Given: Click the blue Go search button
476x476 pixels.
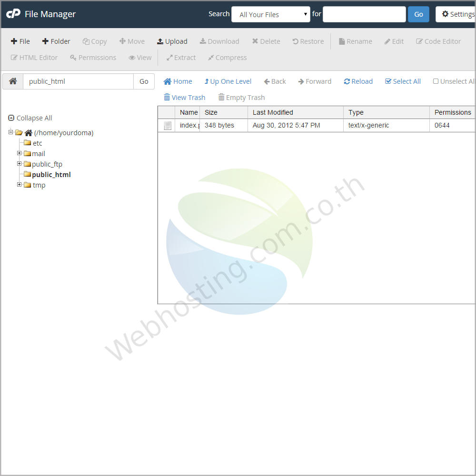Looking at the screenshot, I should pyautogui.click(x=418, y=14).
